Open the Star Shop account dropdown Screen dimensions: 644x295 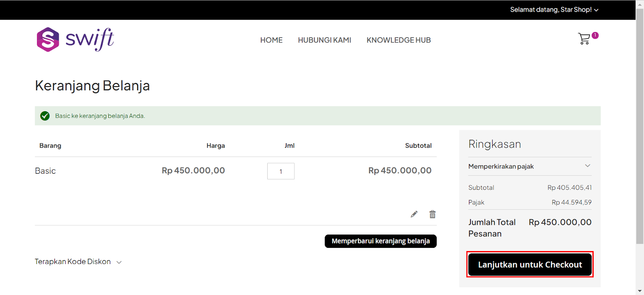pyautogui.click(x=554, y=10)
